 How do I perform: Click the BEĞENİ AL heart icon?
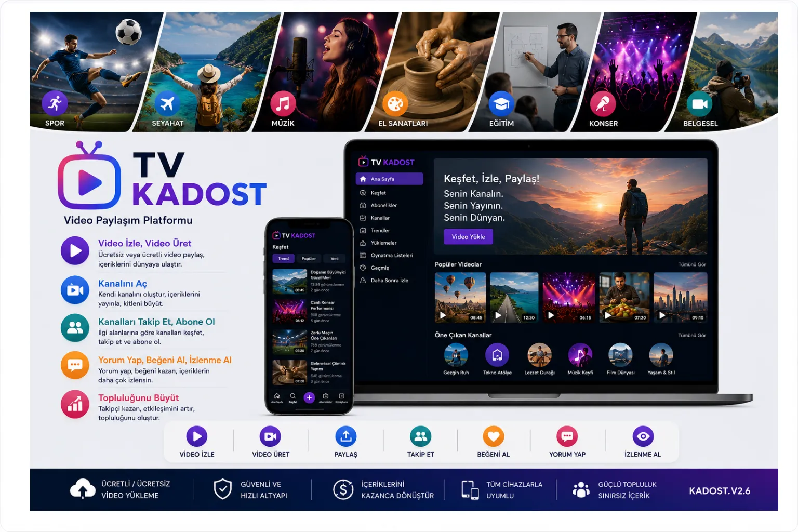pyautogui.click(x=494, y=436)
